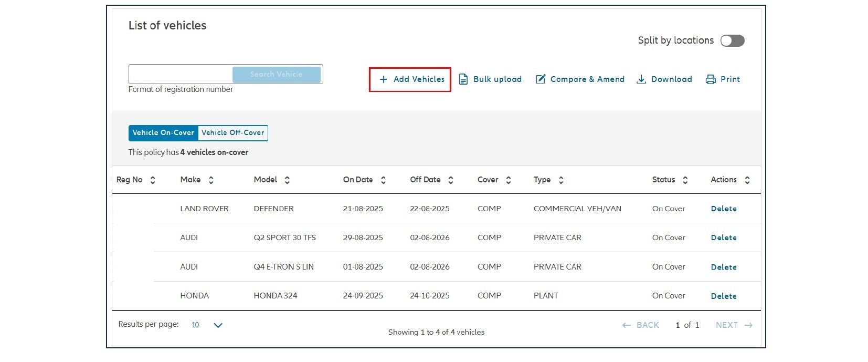
Task: Select the 21-08-2025 on date cell
Action: [x=363, y=209]
